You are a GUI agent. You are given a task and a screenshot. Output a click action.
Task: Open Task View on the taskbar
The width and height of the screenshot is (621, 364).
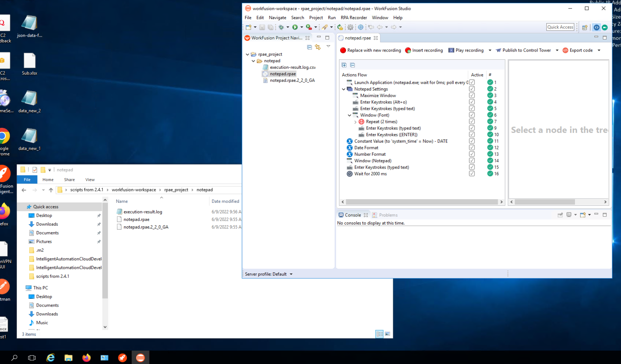[32, 357]
